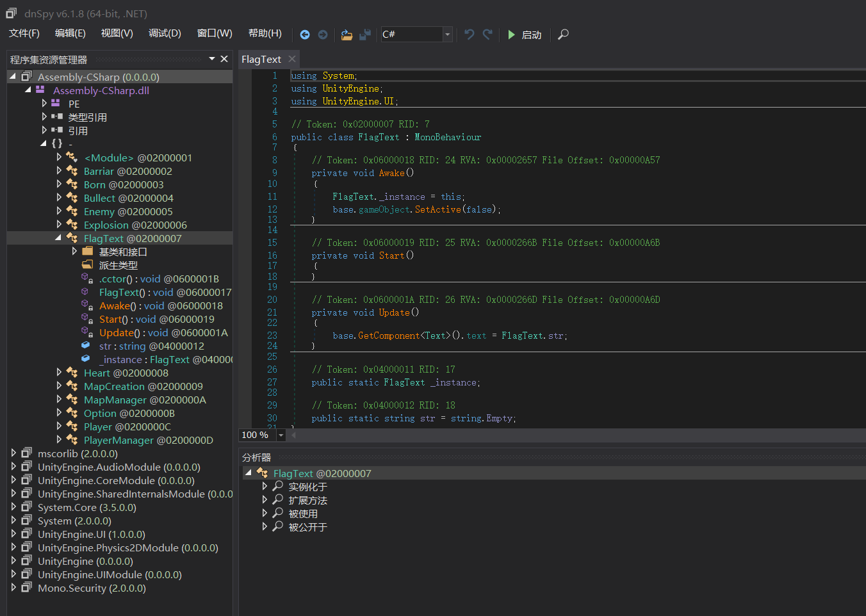Click the navigate back arrow icon
Image resolution: width=866 pixels, height=616 pixels.
(x=305, y=35)
